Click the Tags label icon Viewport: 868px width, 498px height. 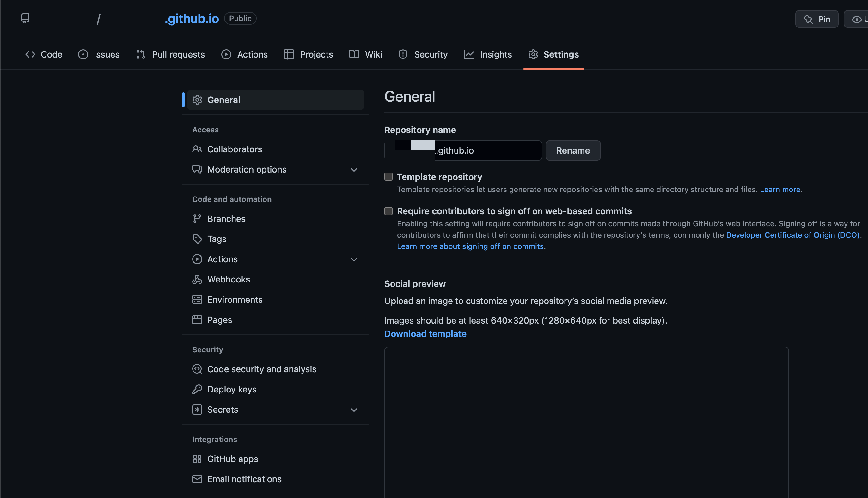197,239
